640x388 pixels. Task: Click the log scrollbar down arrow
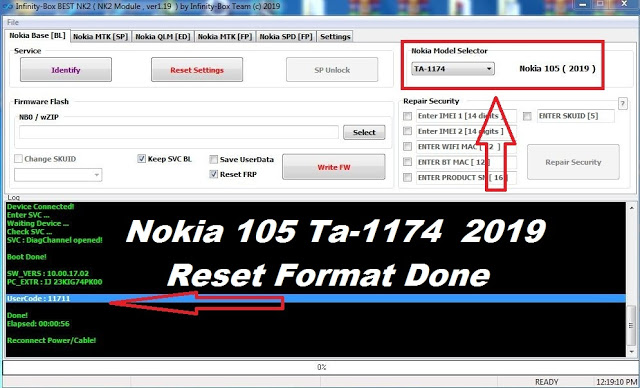click(631, 352)
